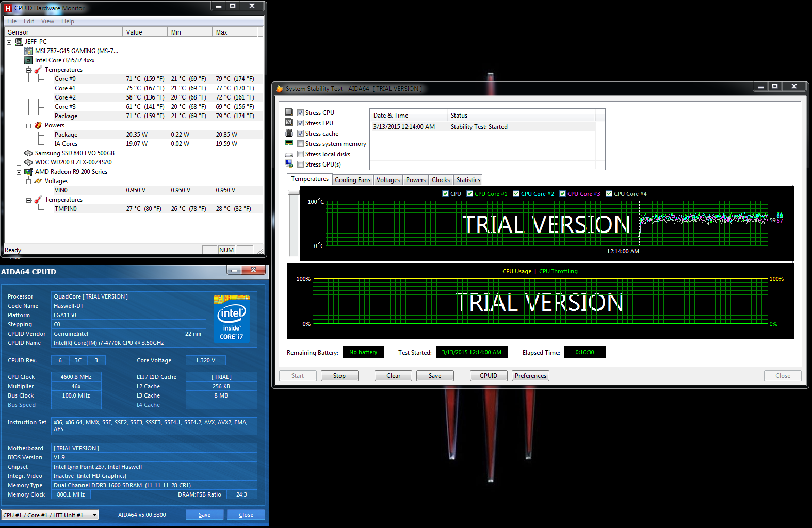
Task: Switch to the Cooling Fans tab
Action: (353, 180)
